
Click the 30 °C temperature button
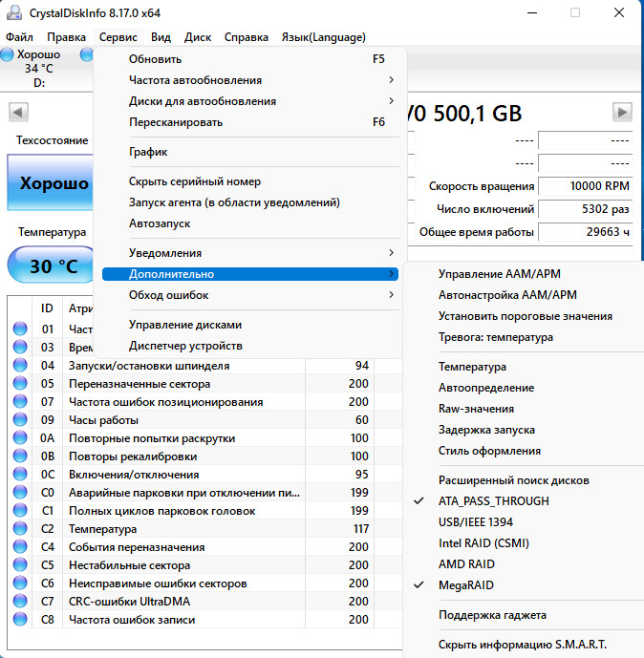53,266
